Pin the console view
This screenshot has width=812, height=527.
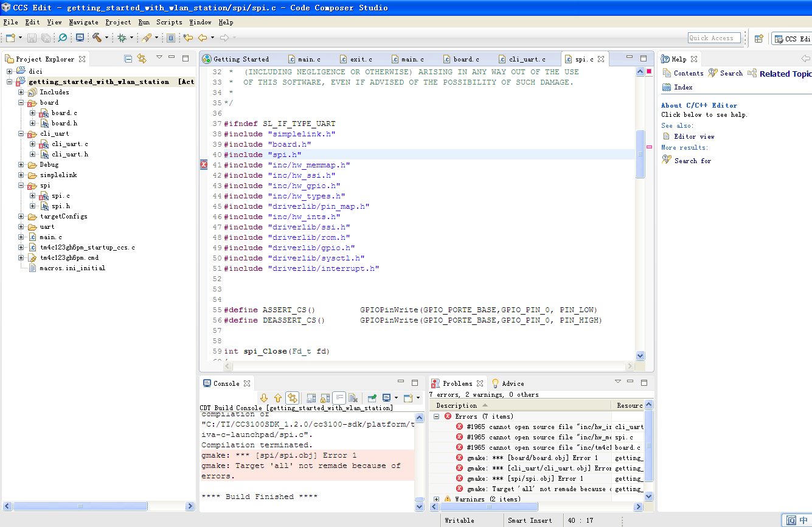pyautogui.click(x=372, y=398)
